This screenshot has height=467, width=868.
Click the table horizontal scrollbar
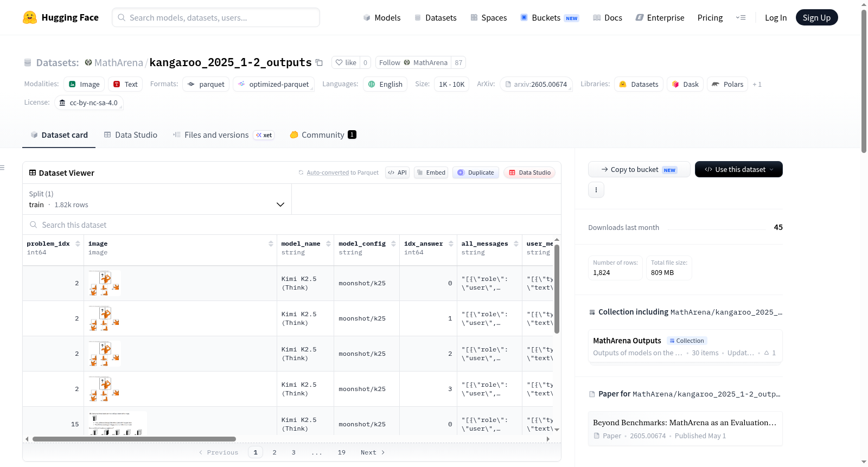click(x=134, y=439)
